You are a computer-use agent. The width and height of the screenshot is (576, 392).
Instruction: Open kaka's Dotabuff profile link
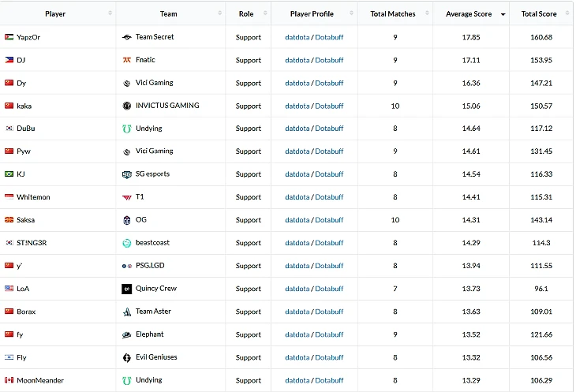pos(329,106)
